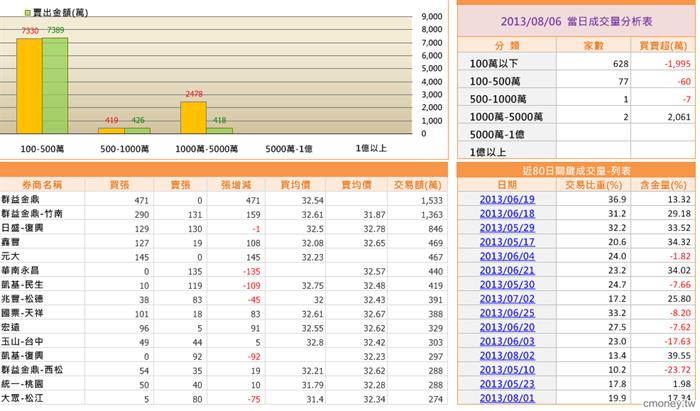
Task: Select the 含金量(%) column header
Action: tap(663, 185)
